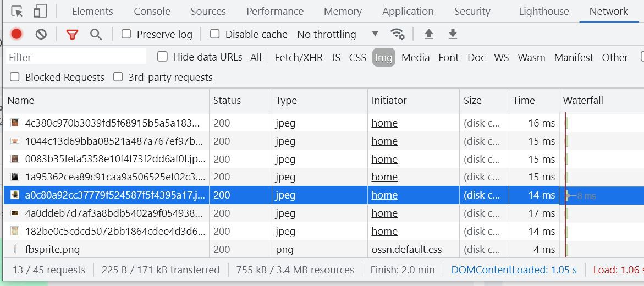This screenshot has height=286, width=644.
Task: Open the Lighthouse tab
Action: click(x=543, y=12)
